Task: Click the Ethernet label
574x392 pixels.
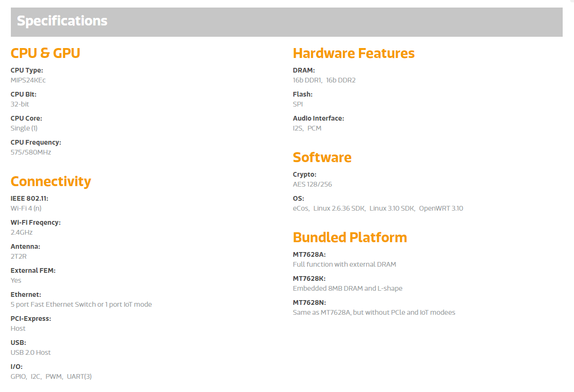Action: coord(26,294)
